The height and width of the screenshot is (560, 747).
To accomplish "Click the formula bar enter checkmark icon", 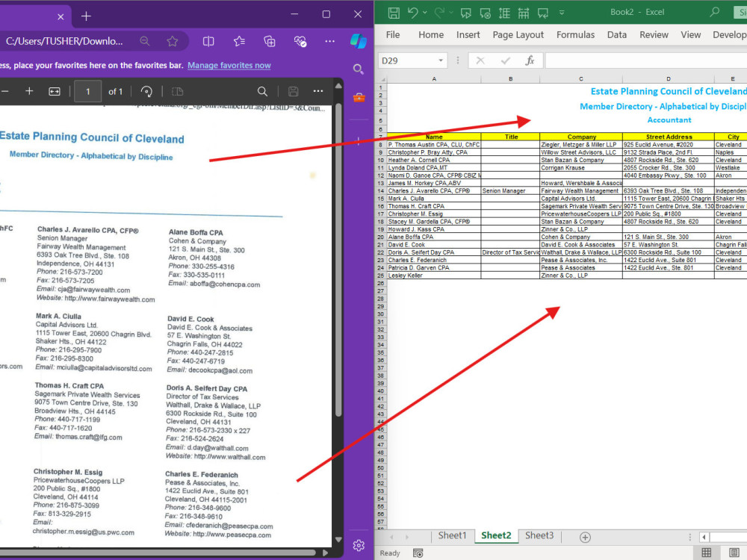I will click(506, 60).
